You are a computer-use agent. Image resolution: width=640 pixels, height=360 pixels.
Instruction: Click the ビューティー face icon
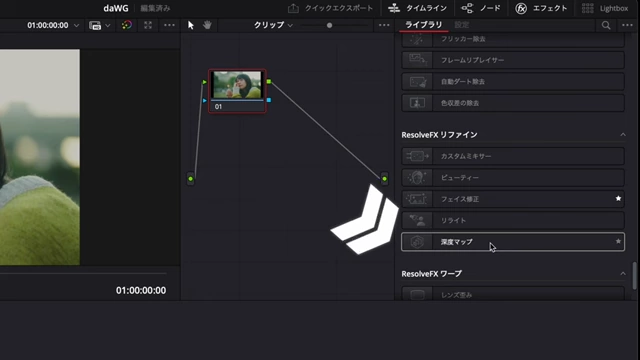pyautogui.click(x=417, y=178)
